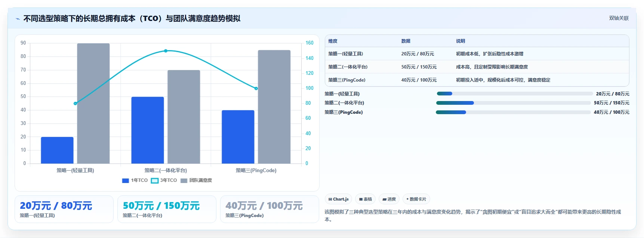Screen dimensions: 644x238
Task: Click the 说明 table column header
Action: [460, 41]
